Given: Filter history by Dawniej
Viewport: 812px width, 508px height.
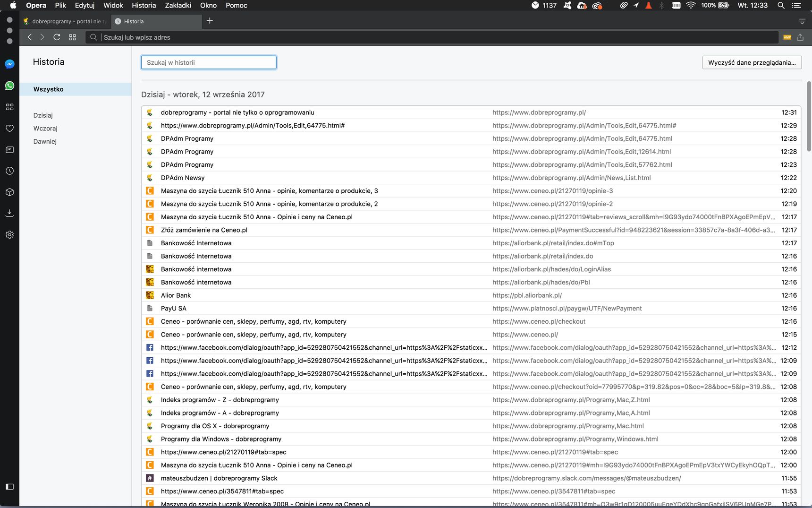Looking at the screenshot, I should pyautogui.click(x=45, y=141).
